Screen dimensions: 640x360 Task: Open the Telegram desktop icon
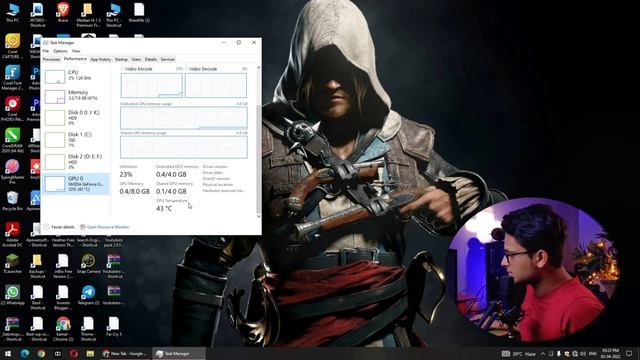click(88, 295)
